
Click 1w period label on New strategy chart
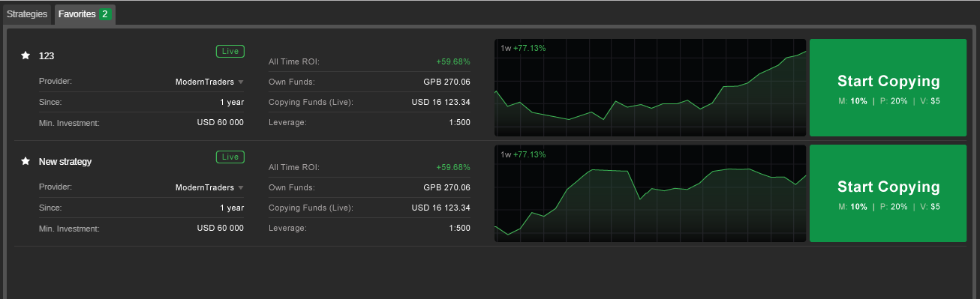(506, 154)
